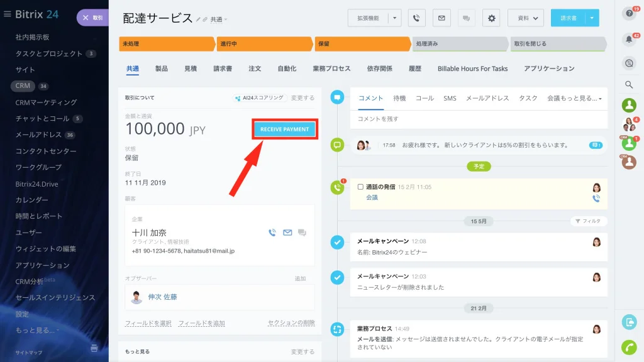644x362 pixels.
Task: Switch to the 製品 tab
Action: click(x=162, y=69)
